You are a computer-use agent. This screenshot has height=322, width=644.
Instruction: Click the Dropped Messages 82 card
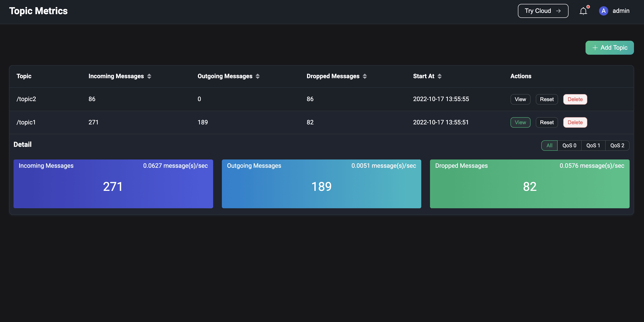click(x=529, y=184)
